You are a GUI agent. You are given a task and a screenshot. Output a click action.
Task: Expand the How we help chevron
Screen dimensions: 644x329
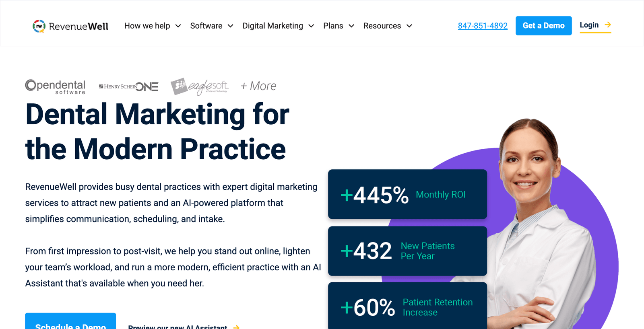(x=178, y=26)
